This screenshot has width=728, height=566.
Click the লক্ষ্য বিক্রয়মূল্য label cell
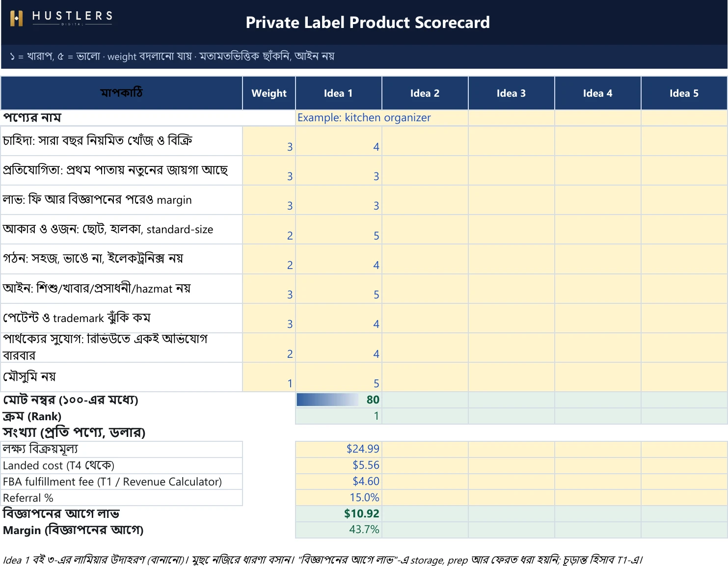pyautogui.click(x=122, y=449)
